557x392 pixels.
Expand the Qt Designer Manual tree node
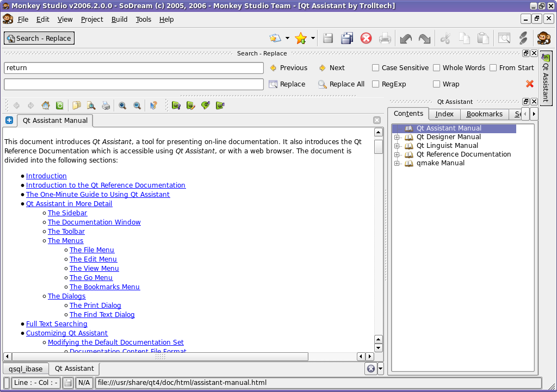(397, 137)
